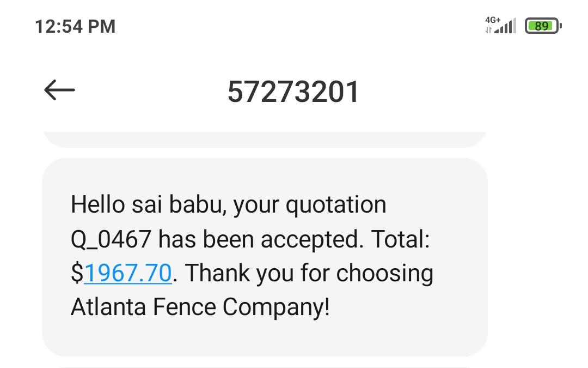The width and height of the screenshot is (588, 368).
Task: Tap the back arrow
Action: 59,91
